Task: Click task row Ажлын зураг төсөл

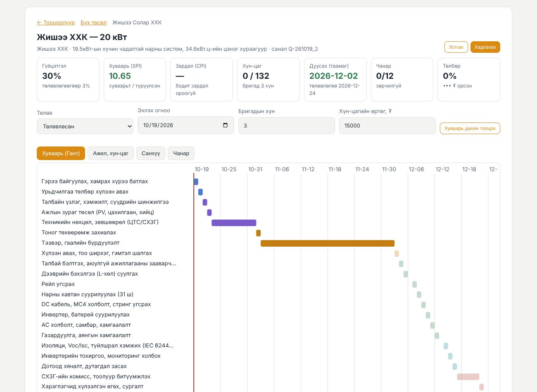Action: pyautogui.click(x=98, y=212)
